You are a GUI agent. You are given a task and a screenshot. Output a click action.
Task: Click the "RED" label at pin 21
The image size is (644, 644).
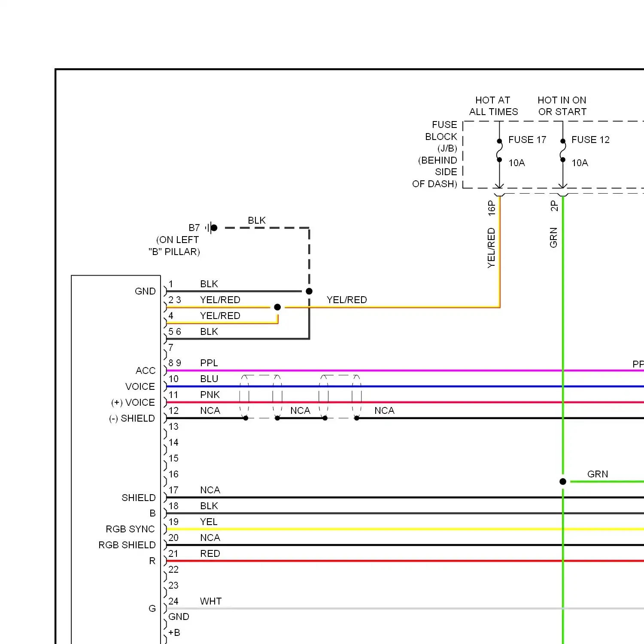(210, 553)
